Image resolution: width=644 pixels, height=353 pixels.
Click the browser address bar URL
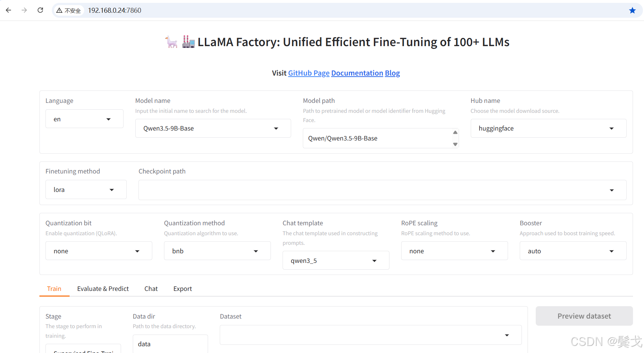coord(115,10)
